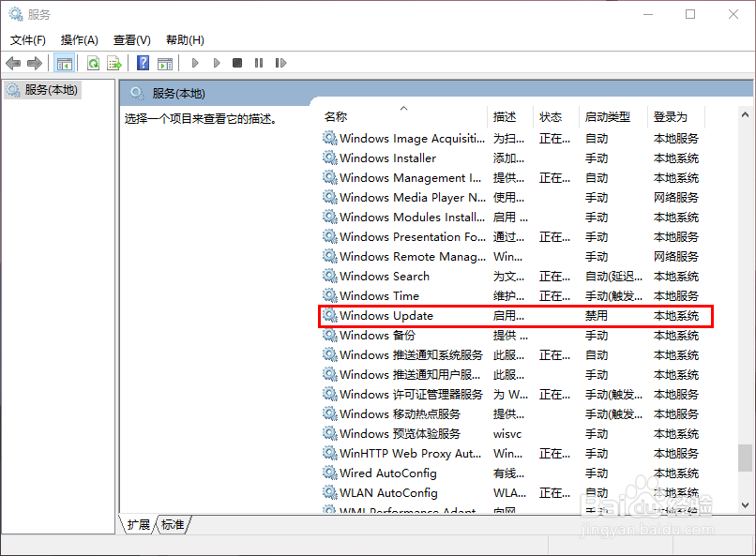Select the Windows 备份 service
The height and width of the screenshot is (556, 756).
click(512, 336)
